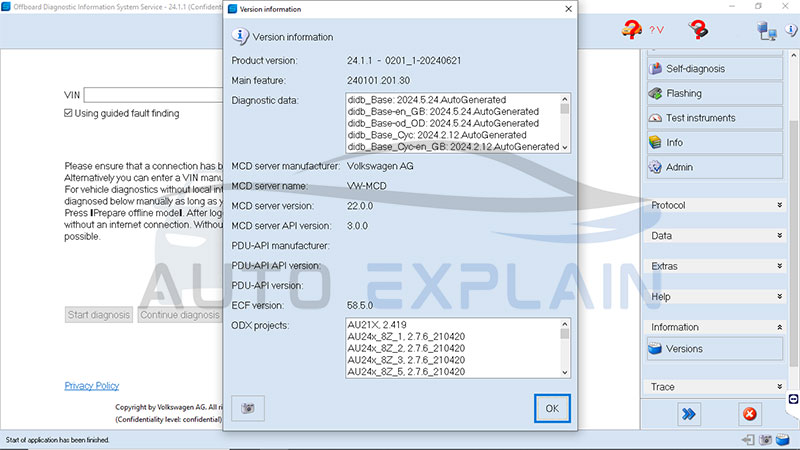Click down arrow of ODX projects scrollbar
This screenshot has width=800, height=450.
click(565, 372)
